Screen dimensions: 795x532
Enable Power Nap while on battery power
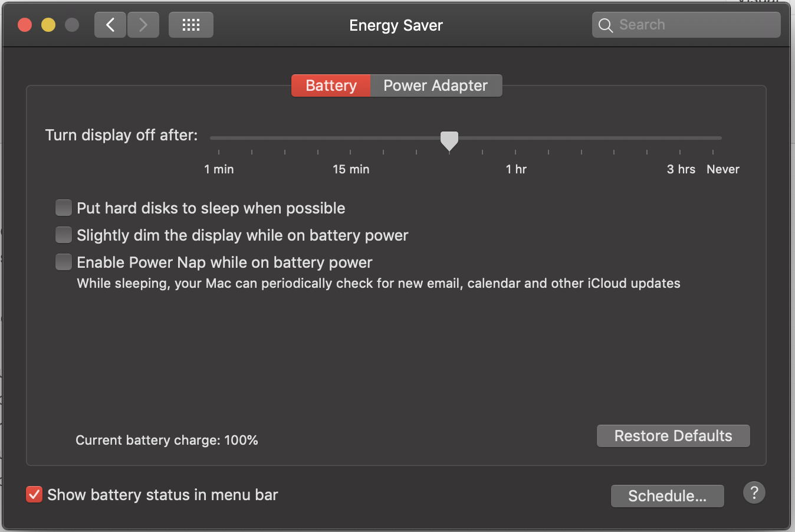pyautogui.click(x=63, y=262)
